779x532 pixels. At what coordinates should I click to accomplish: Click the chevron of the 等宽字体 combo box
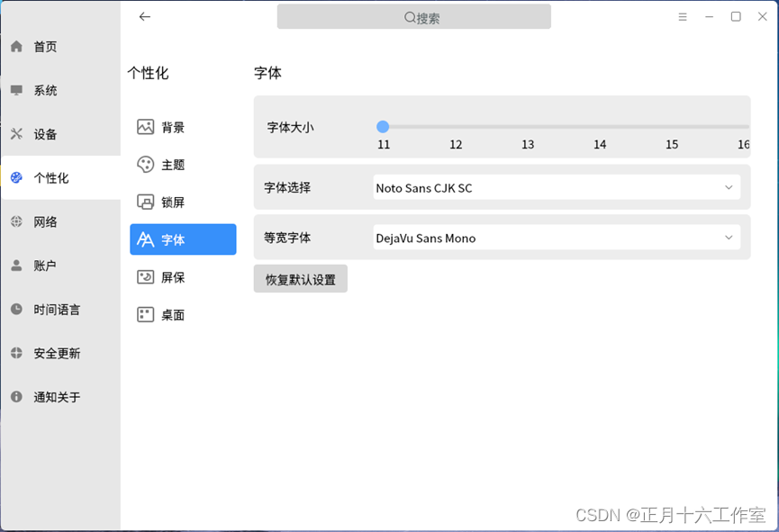(x=729, y=238)
